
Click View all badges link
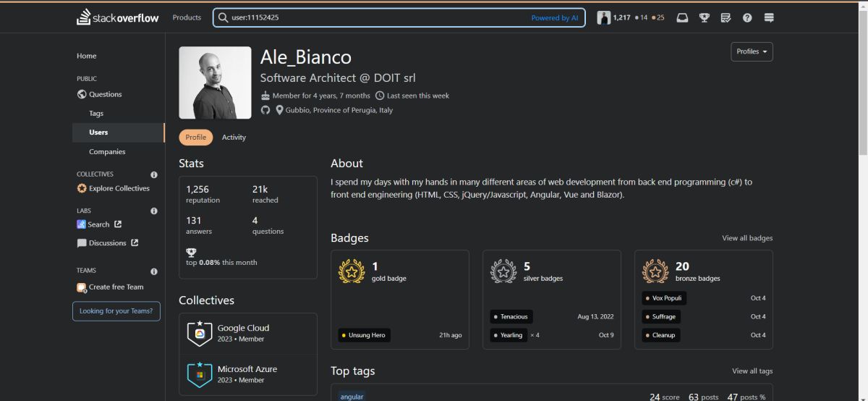point(747,238)
